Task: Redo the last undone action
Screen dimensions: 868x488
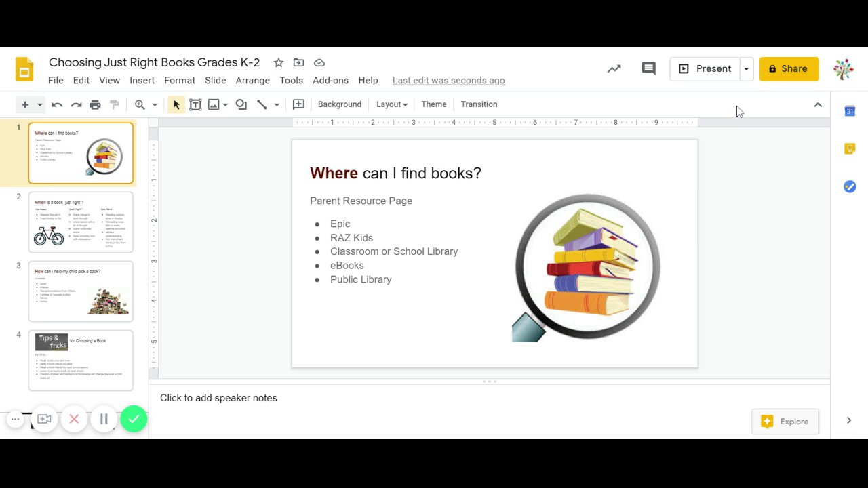Action: click(x=76, y=104)
